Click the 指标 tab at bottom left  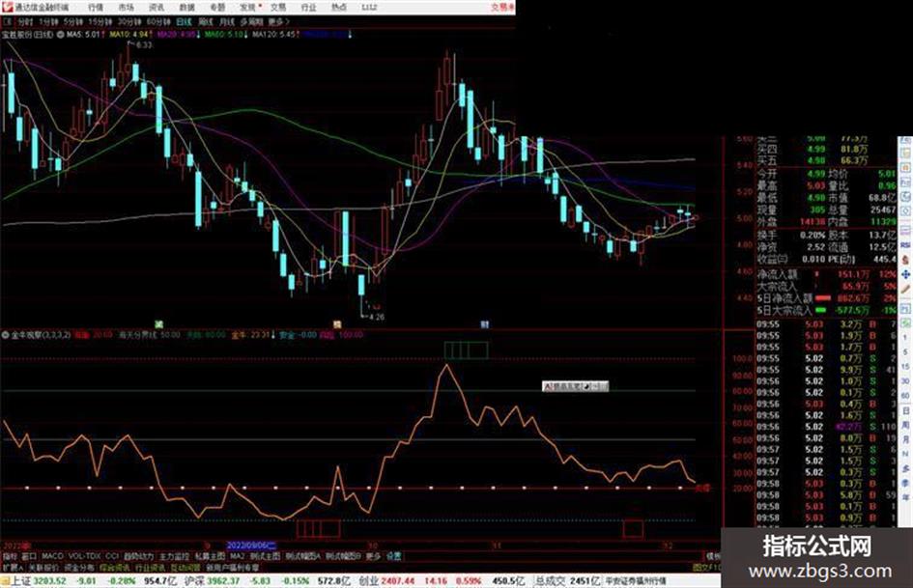(10, 556)
